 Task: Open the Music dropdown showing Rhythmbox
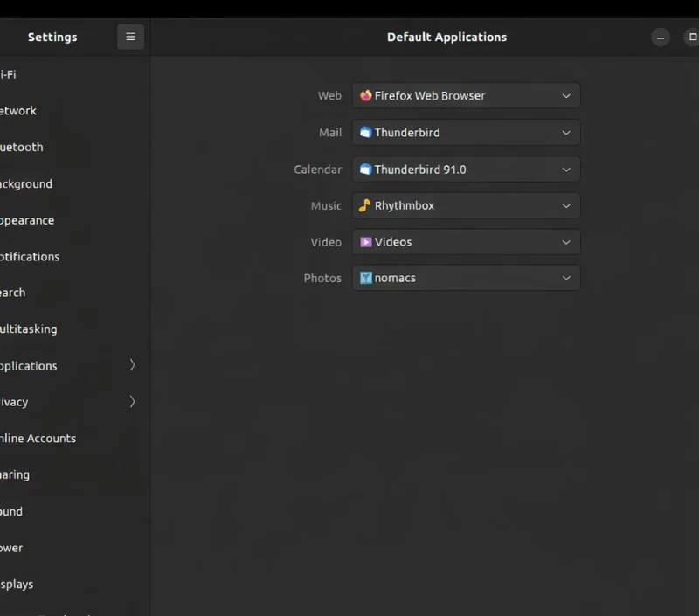coord(466,205)
